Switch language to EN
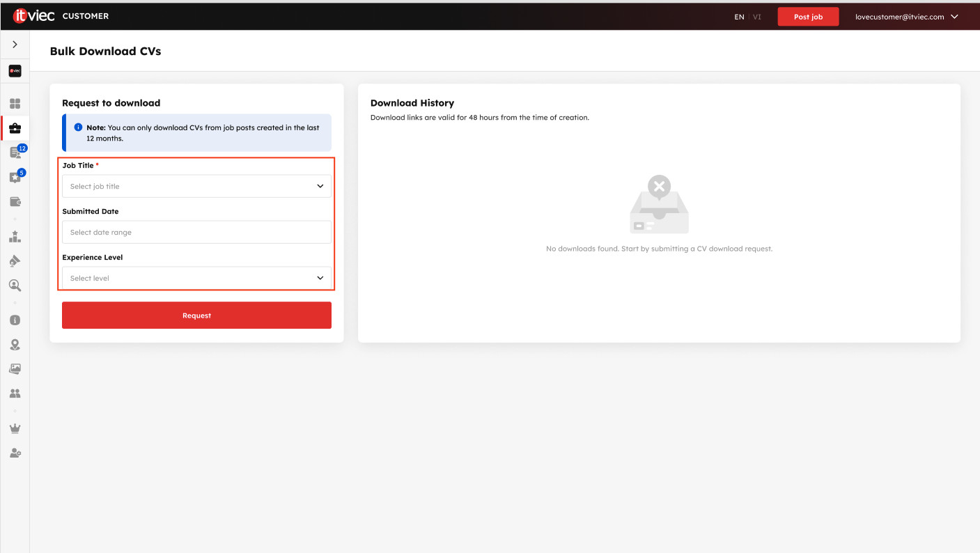 click(739, 17)
